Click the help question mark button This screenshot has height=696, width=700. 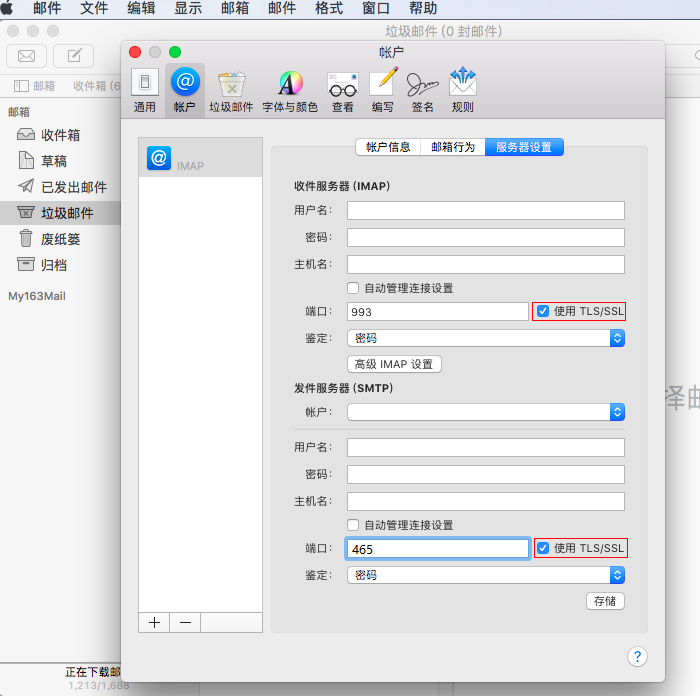coord(637,656)
